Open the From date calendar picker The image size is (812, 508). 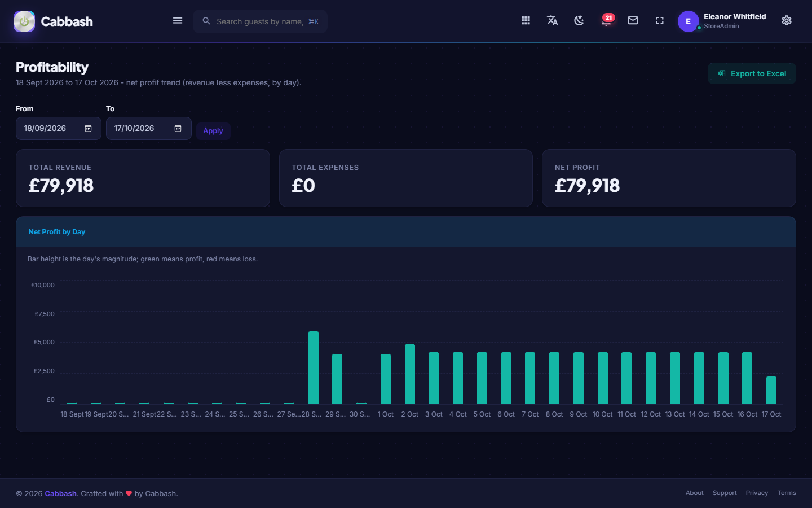point(88,129)
